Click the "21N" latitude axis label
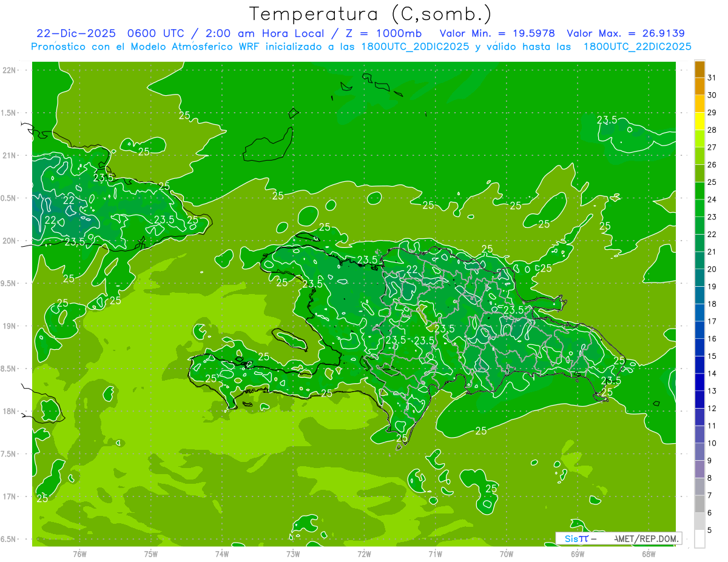728x562 pixels. point(10,156)
